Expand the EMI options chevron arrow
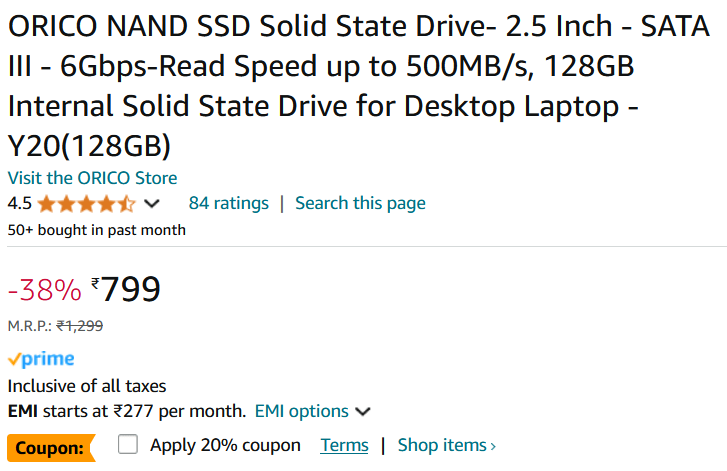727x471 pixels. tap(363, 412)
